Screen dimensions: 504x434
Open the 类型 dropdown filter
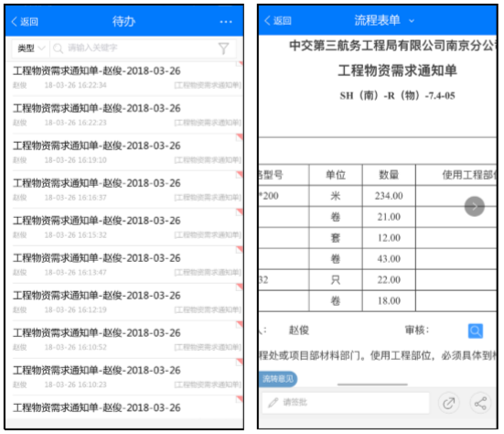[x=30, y=49]
